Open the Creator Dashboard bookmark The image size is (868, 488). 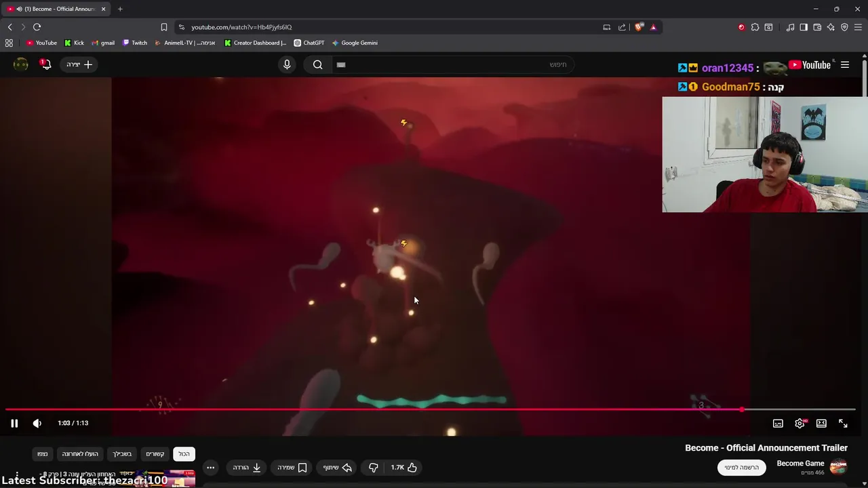[255, 43]
